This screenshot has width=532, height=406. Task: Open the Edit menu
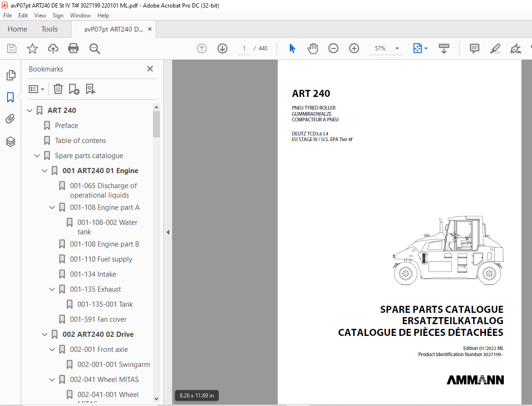[x=23, y=15]
